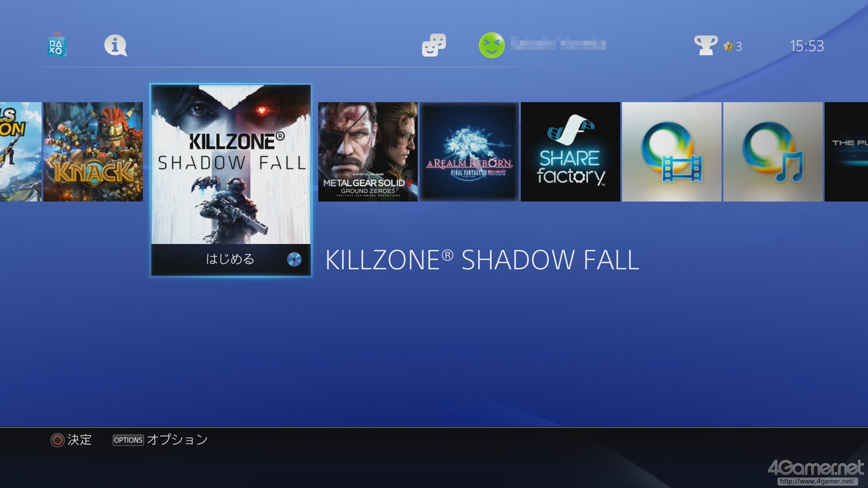868x488 pixels.
Task: Select the Killzone Shadow Fall cover art
Action: [231, 165]
